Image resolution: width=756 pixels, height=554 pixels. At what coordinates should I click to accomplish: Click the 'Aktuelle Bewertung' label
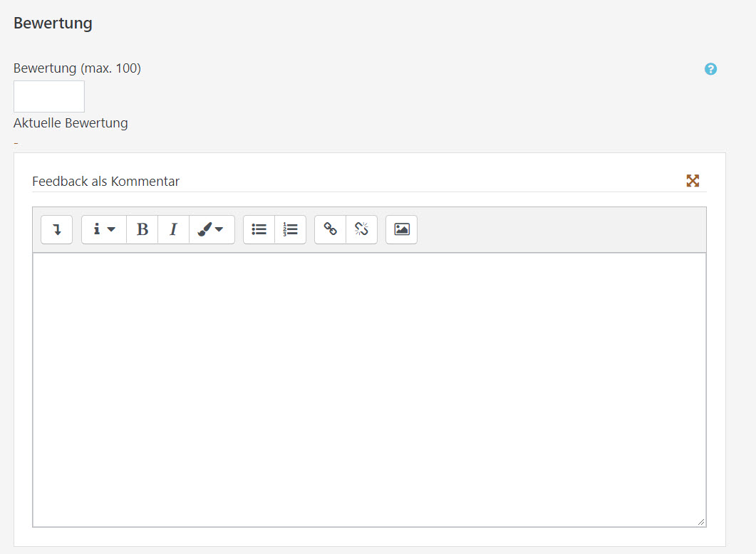(x=71, y=123)
